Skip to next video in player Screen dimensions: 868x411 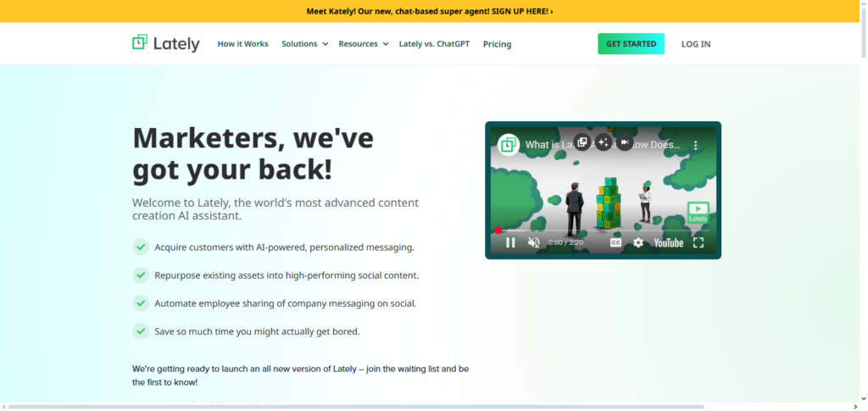click(x=625, y=142)
